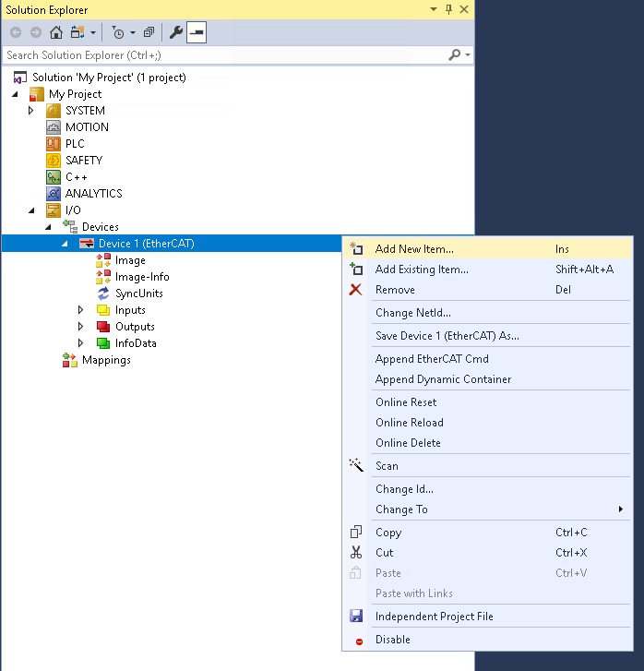The width and height of the screenshot is (644, 671).
Task: Open the Properties wrench icon
Action: (x=176, y=32)
